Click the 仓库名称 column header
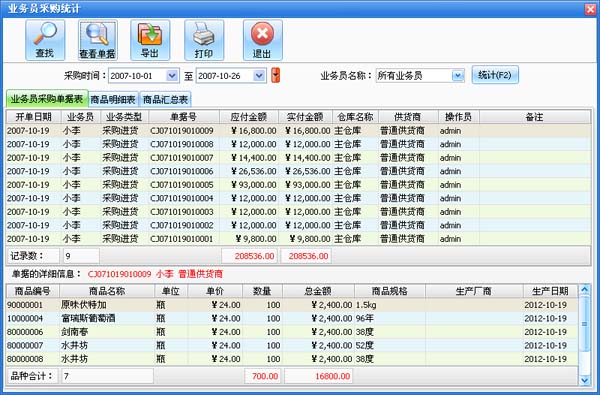This screenshot has width=600, height=395. pos(355,117)
